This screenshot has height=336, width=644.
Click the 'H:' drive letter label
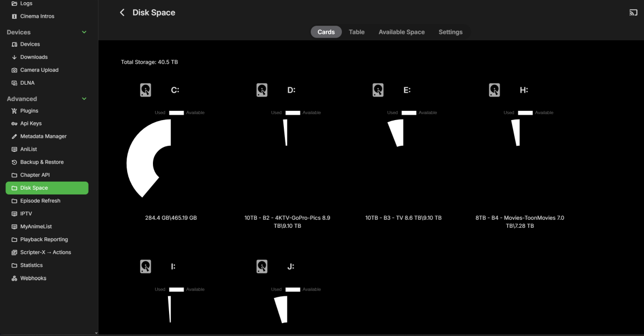(x=524, y=90)
